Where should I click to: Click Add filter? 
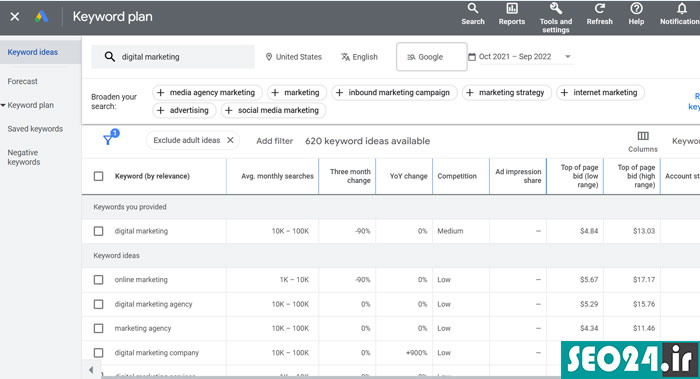tap(275, 141)
